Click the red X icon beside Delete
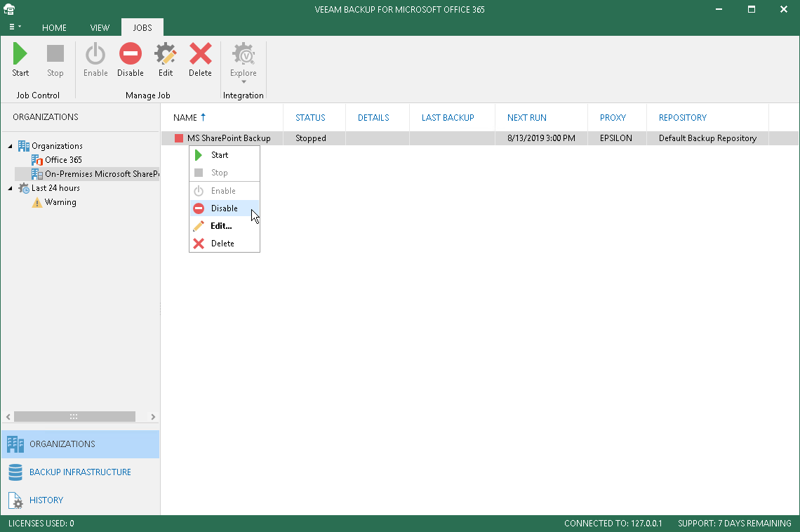800x532 pixels. pos(199,244)
